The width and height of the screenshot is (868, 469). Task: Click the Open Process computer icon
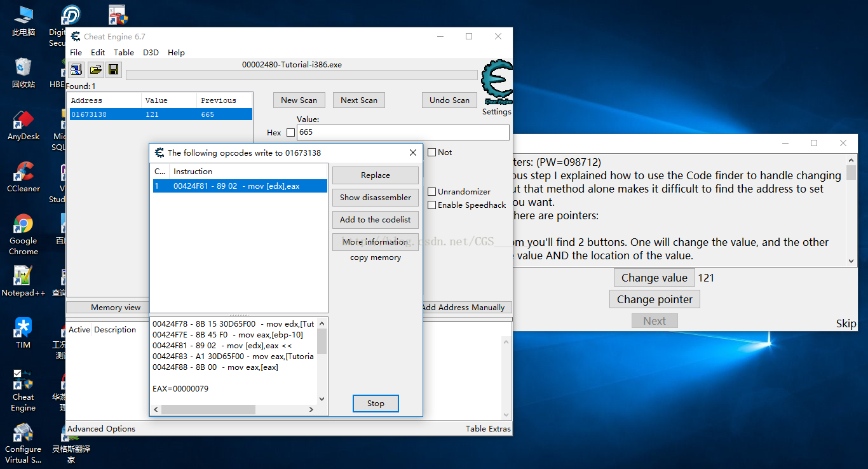click(x=76, y=70)
